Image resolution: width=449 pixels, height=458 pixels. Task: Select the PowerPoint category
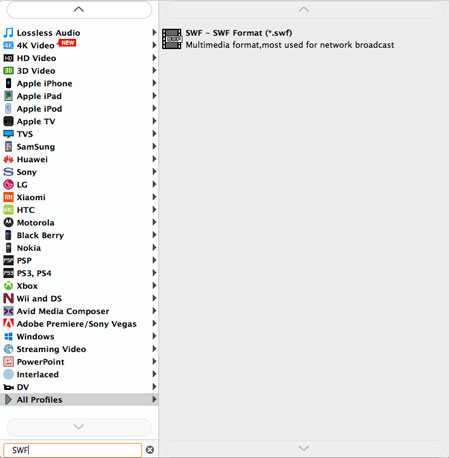coord(79,362)
